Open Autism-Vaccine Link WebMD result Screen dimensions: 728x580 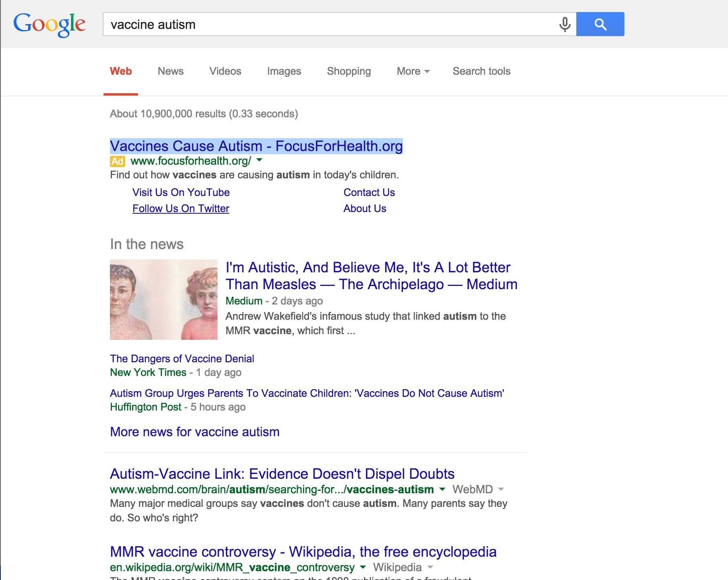(282, 474)
